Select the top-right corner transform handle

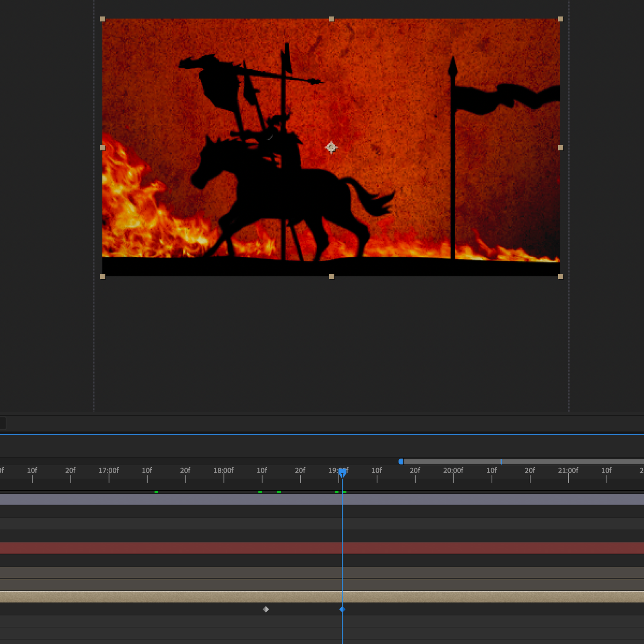[x=561, y=19]
